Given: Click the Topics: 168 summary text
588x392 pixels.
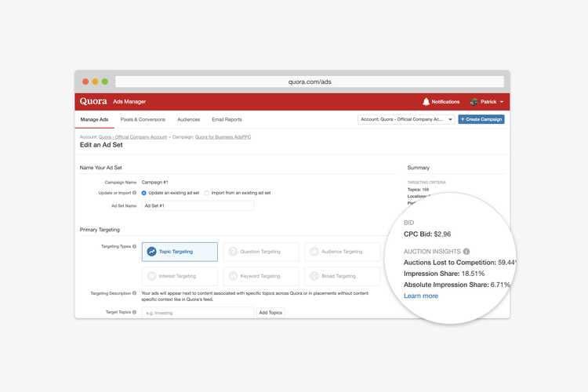Looking at the screenshot, I should (x=418, y=190).
